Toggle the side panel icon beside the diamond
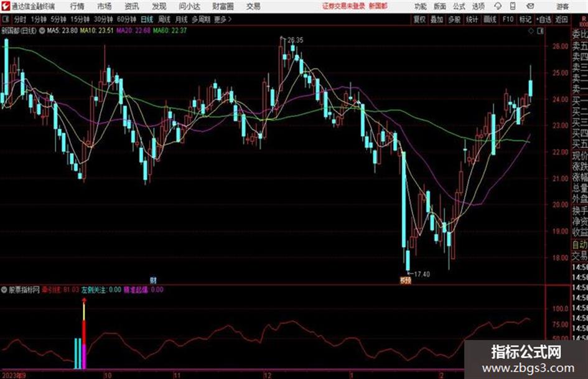 [x=540, y=31]
